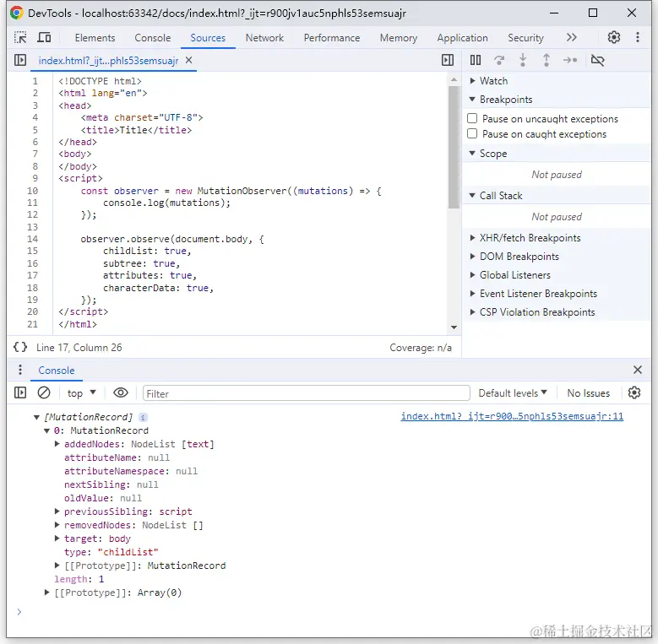This screenshot has width=658, height=644.
Task: Expand target: body property
Action: (x=57, y=538)
